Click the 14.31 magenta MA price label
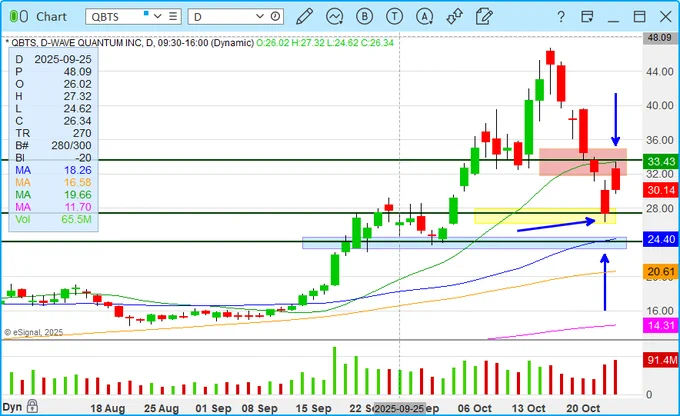680x416 pixels. 661,325
